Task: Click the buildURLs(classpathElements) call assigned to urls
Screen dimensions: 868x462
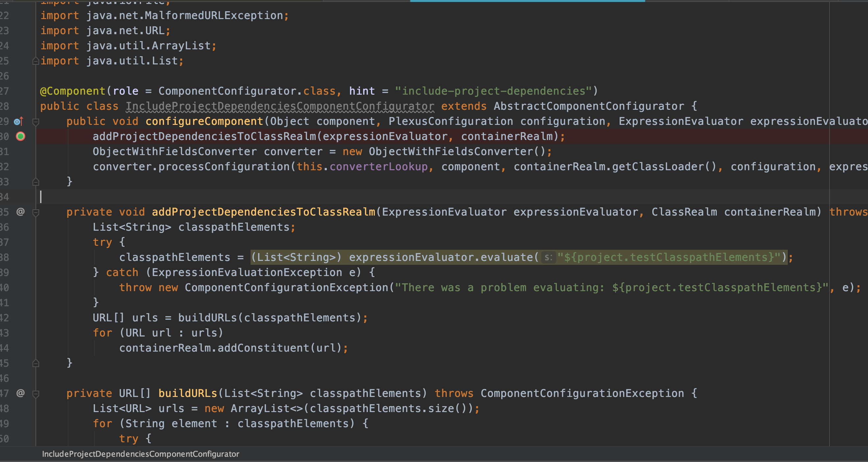Action: click(270, 318)
